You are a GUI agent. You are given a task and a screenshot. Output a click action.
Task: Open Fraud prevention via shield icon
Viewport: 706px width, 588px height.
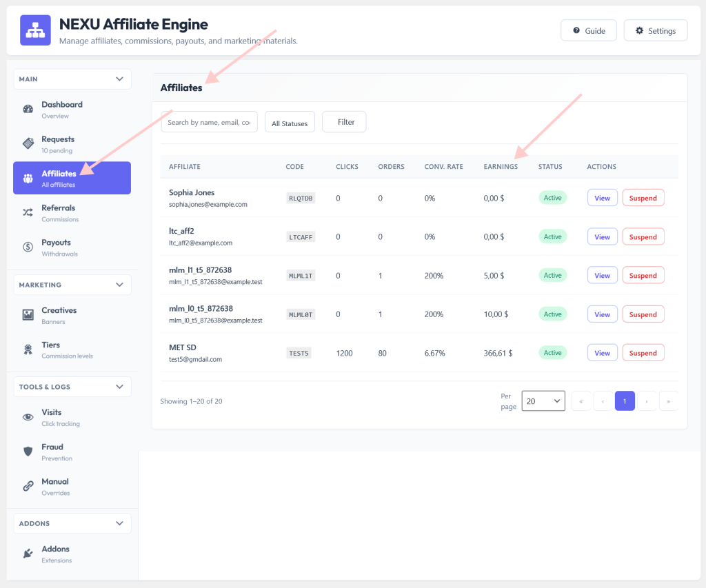[28, 451]
